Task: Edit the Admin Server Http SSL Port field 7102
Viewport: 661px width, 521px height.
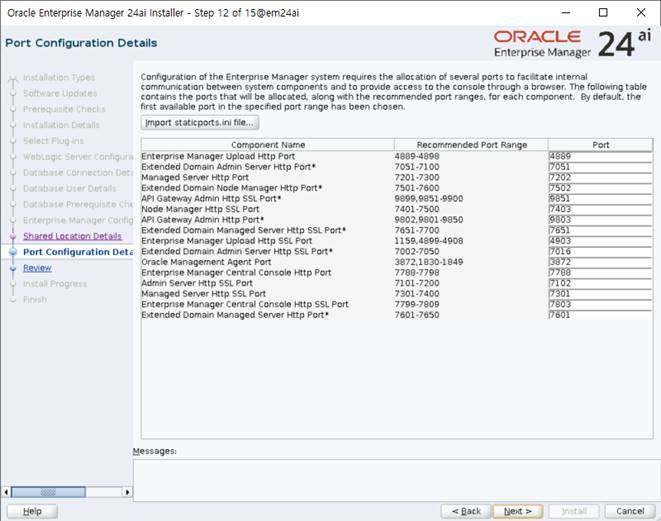Action: click(600, 283)
